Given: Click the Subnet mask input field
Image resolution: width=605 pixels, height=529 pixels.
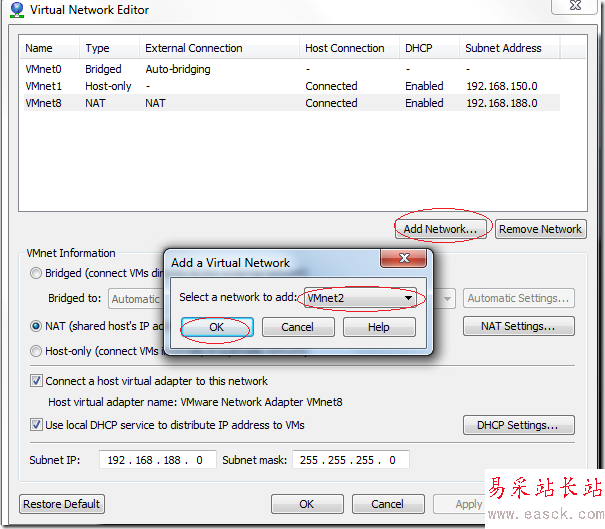Looking at the screenshot, I should 351,460.
